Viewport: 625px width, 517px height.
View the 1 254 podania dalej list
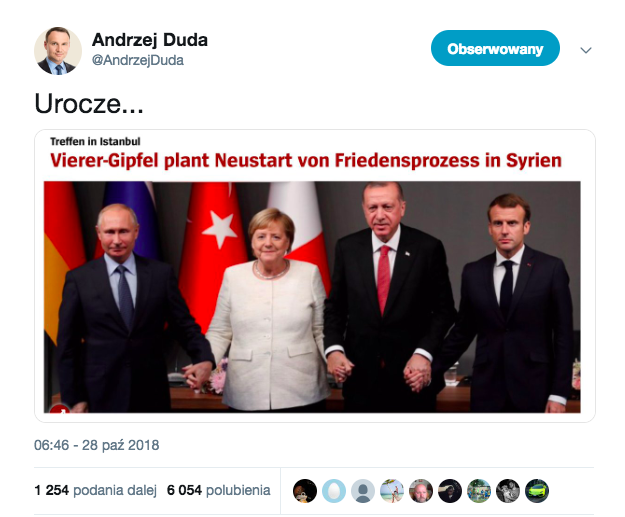click(x=95, y=490)
